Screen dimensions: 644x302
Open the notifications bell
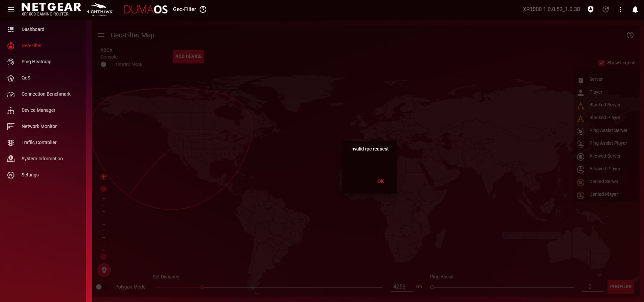pyautogui.click(x=635, y=9)
